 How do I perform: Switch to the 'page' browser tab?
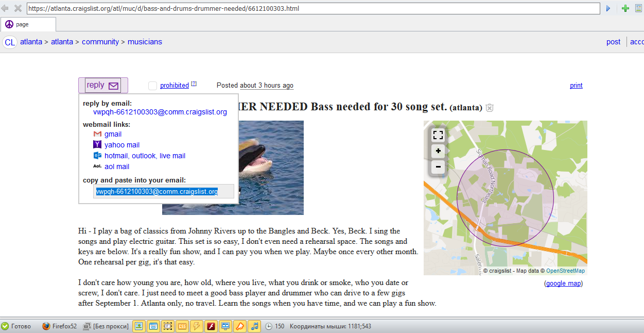click(28, 24)
